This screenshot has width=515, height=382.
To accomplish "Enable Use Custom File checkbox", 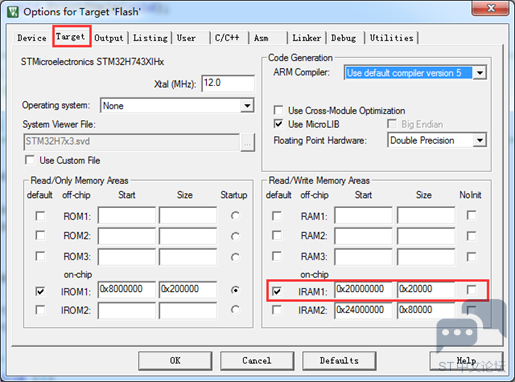I will tap(30, 160).
